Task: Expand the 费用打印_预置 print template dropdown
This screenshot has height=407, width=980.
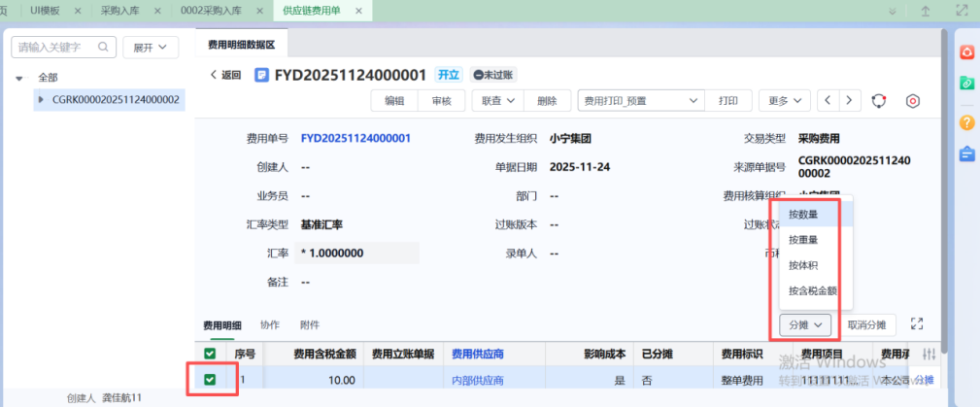Action: pos(693,100)
